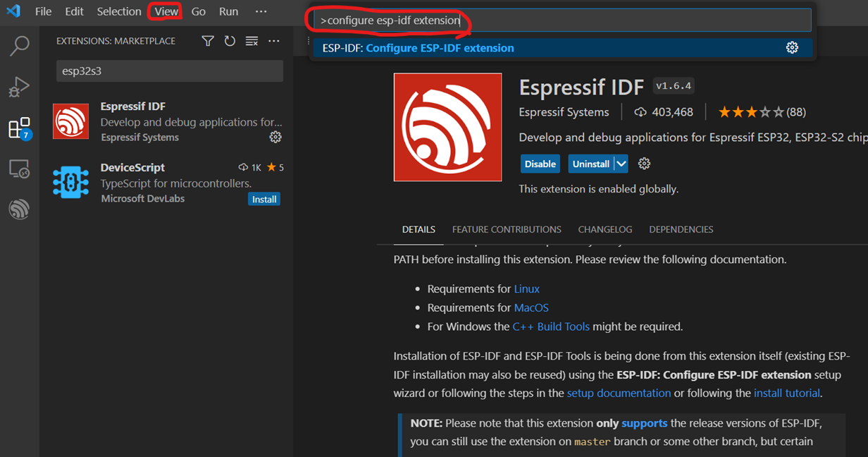Click the VS Code logo icon
The width and height of the screenshot is (868, 457).
(13, 11)
